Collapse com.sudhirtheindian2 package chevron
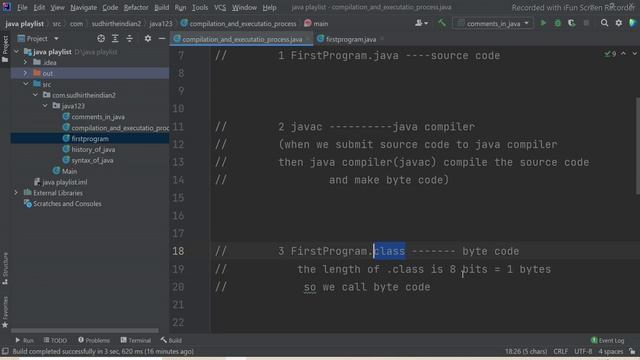 (x=36, y=95)
